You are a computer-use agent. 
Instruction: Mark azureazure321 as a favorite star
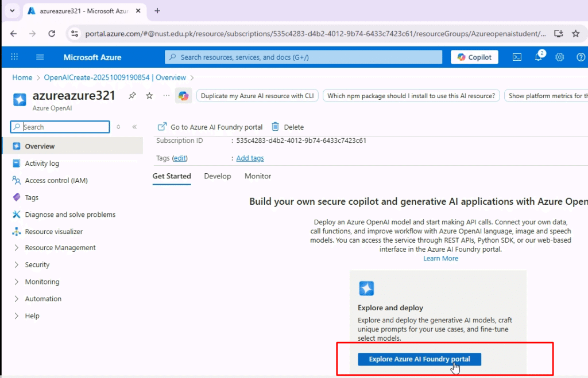tap(149, 96)
